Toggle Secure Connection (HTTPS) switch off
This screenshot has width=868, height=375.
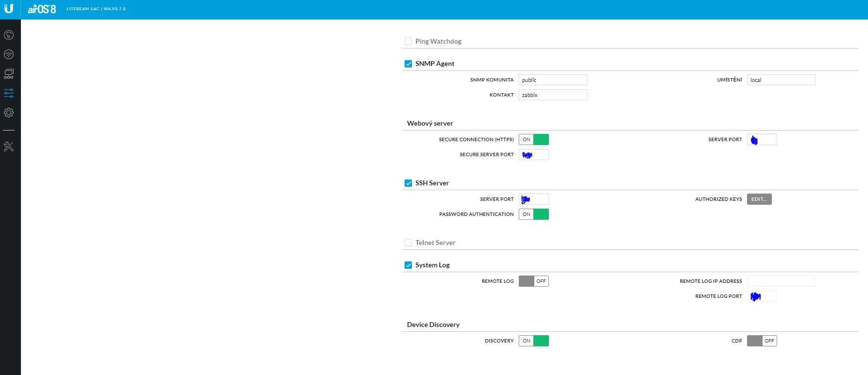click(534, 140)
